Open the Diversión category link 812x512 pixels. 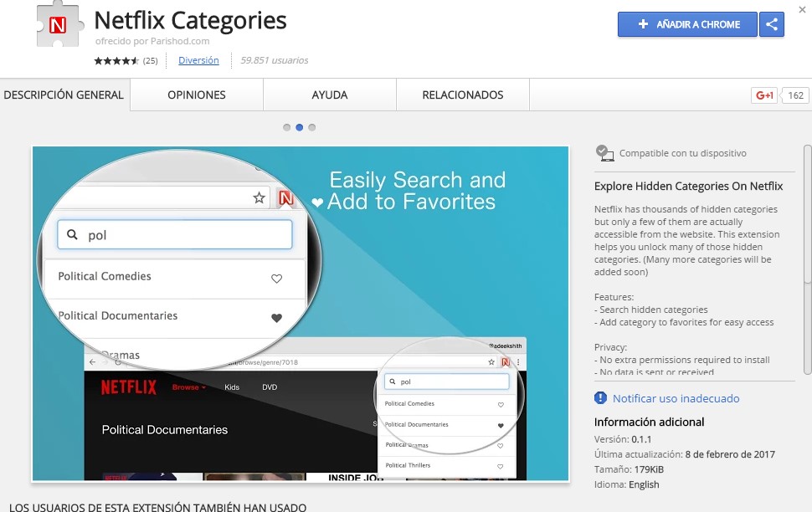(x=198, y=60)
